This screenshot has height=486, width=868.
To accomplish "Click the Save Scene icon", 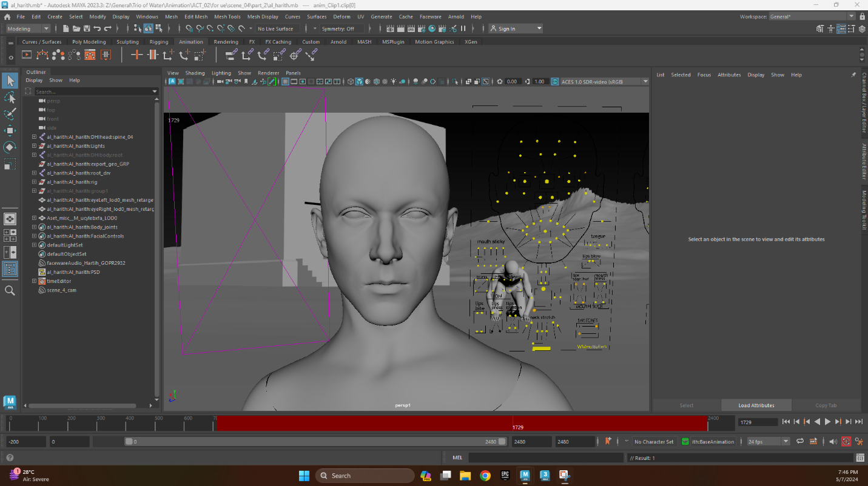I will click(x=87, y=28).
